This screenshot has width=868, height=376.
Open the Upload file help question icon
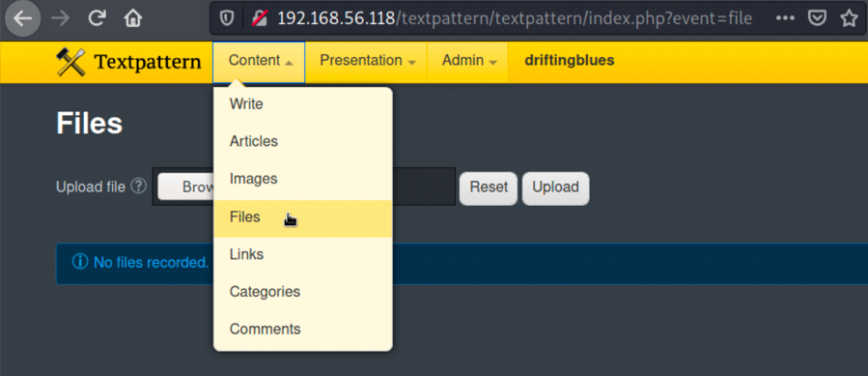coord(138,186)
